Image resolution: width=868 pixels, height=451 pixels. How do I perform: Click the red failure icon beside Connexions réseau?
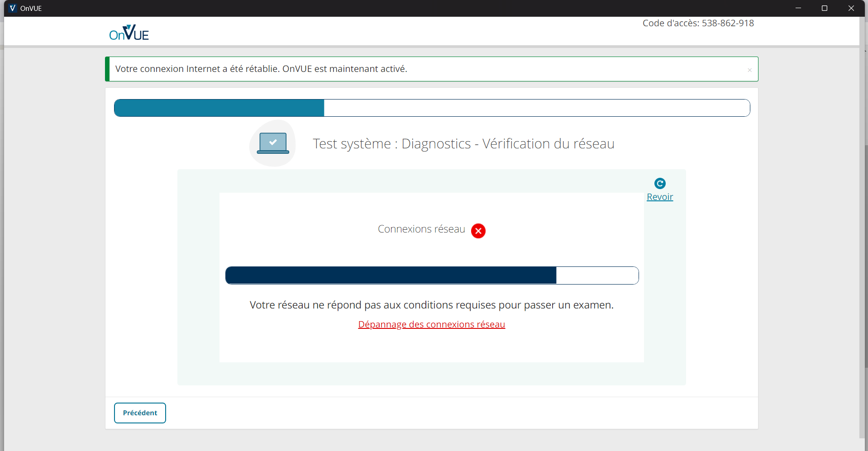click(478, 231)
